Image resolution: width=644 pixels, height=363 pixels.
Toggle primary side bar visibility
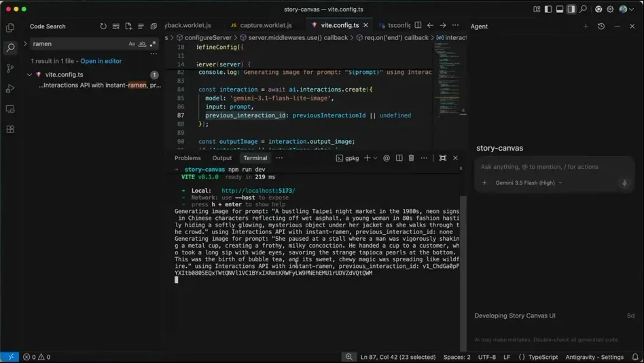548,9
